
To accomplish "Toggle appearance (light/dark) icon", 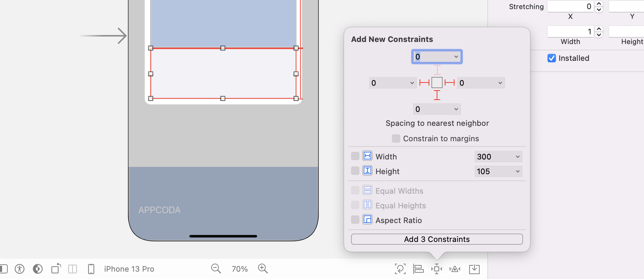I will [x=38, y=269].
